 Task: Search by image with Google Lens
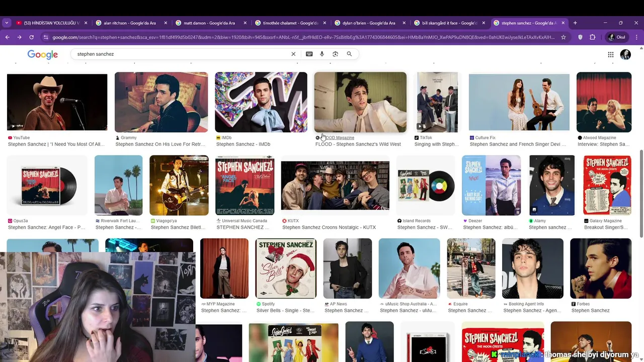click(335, 54)
